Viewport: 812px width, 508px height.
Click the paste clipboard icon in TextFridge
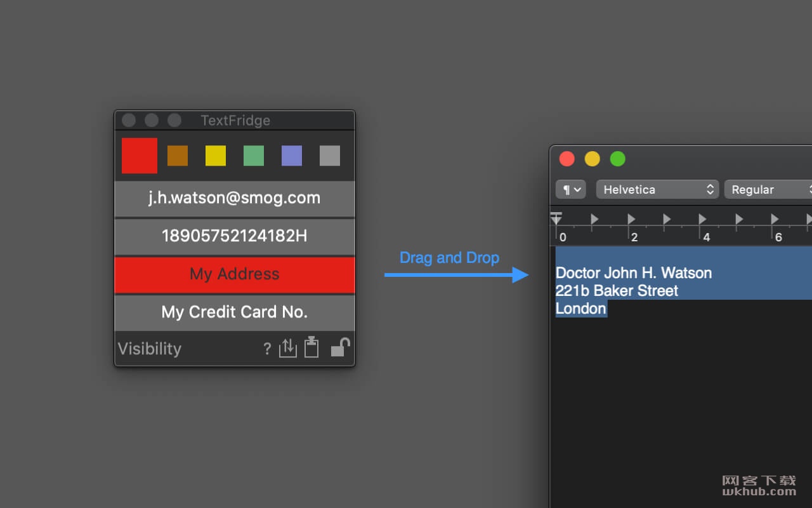click(311, 347)
